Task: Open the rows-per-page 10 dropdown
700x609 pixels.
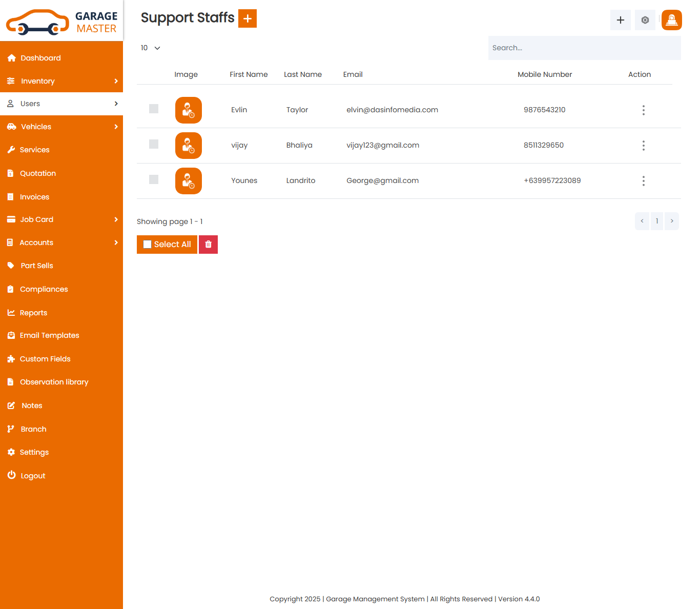Action: [150, 48]
